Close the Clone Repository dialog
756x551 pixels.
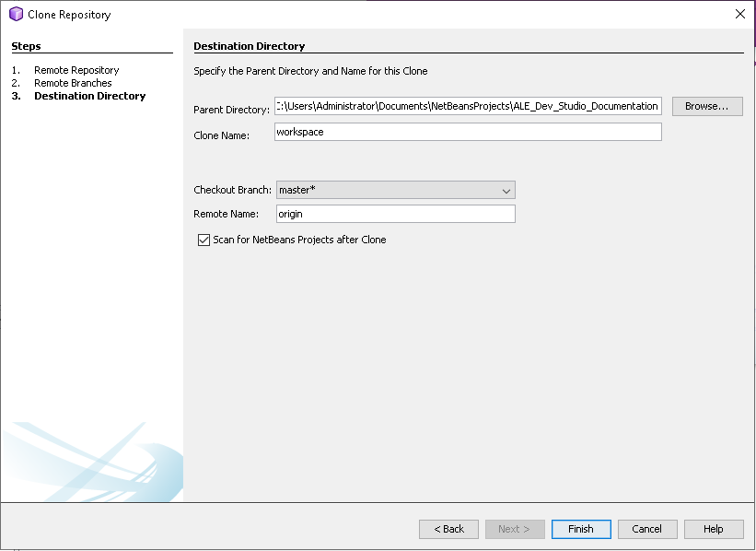click(739, 14)
